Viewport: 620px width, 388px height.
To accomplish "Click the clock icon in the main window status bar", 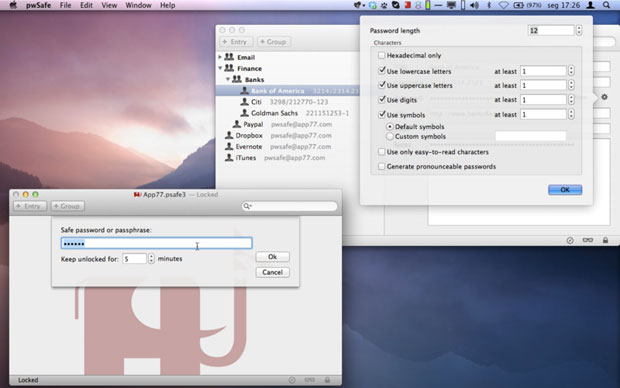I will 570,240.
